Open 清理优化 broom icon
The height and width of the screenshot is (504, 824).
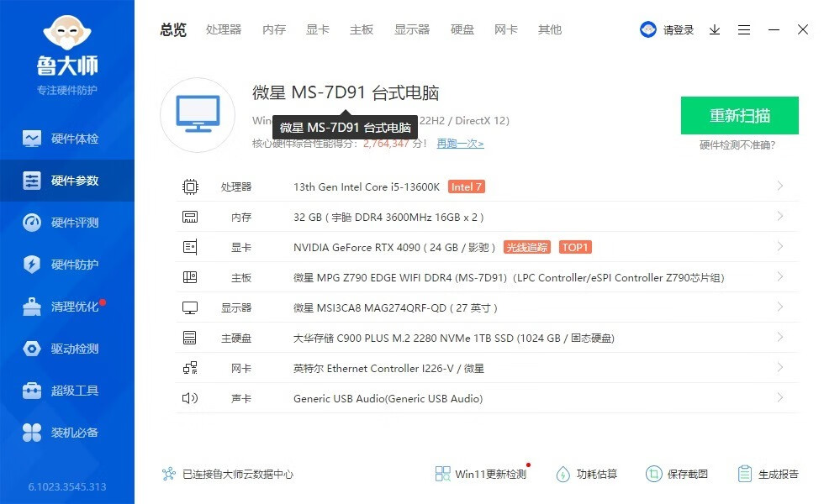click(32, 307)
